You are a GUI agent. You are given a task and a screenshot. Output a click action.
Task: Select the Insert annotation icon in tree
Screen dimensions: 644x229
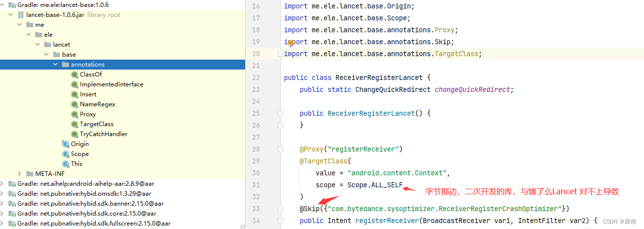pyautogui.click(x=74, y=94)
